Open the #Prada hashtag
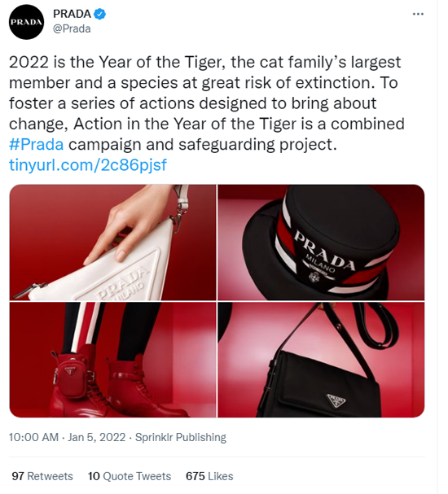 [37, 145]
